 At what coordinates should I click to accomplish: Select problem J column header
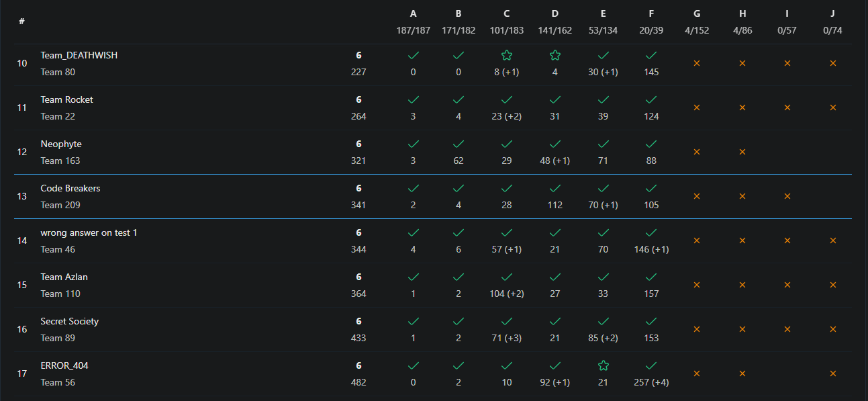pos(832,14)
